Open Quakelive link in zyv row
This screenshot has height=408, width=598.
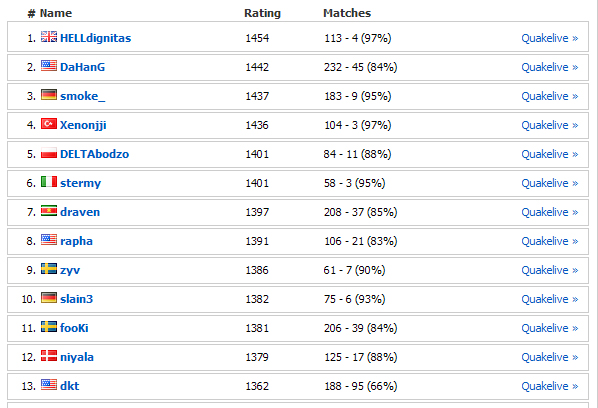550,270
